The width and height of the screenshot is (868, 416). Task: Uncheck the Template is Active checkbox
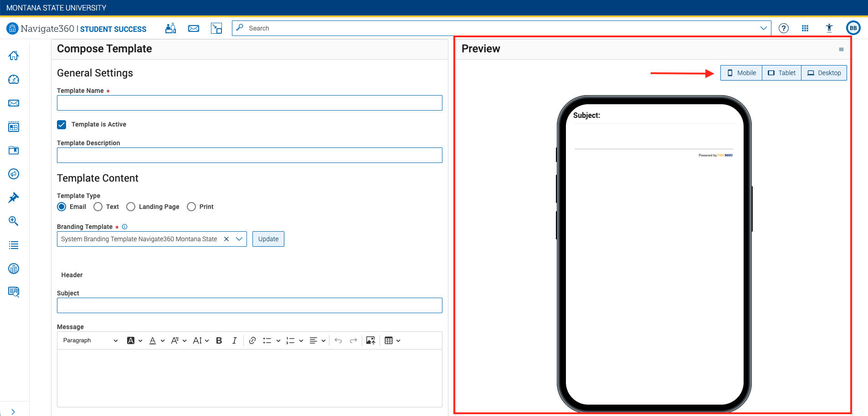[x=62, y=124]
